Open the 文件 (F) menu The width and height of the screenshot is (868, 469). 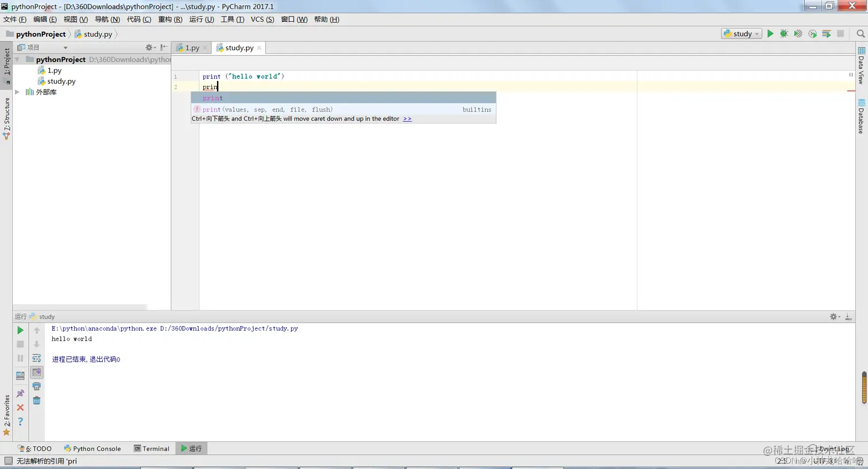point(15,20)
